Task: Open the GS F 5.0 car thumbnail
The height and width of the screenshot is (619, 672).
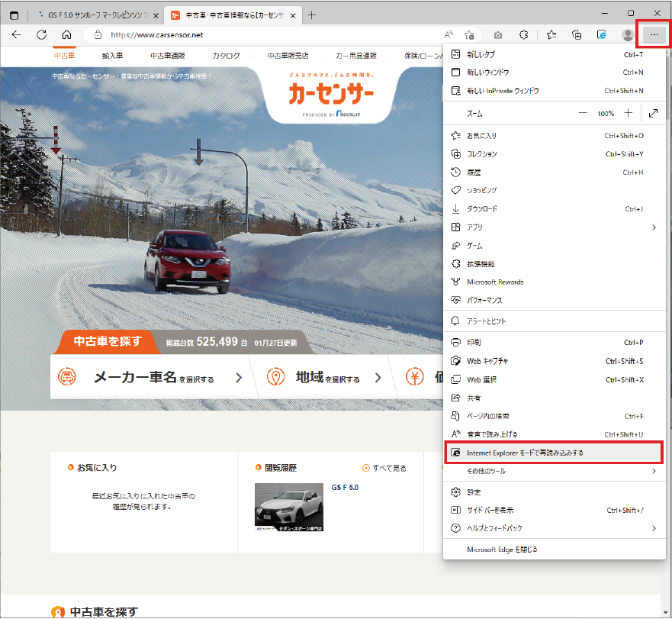Action: [289, 508]
